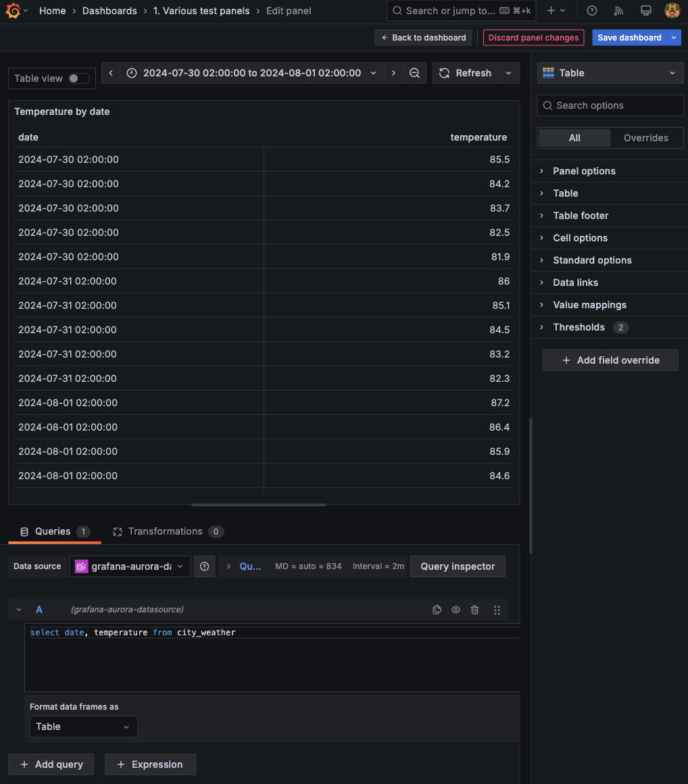
Task: Click the Temperature by date panel title
Action: click(62, 112)
